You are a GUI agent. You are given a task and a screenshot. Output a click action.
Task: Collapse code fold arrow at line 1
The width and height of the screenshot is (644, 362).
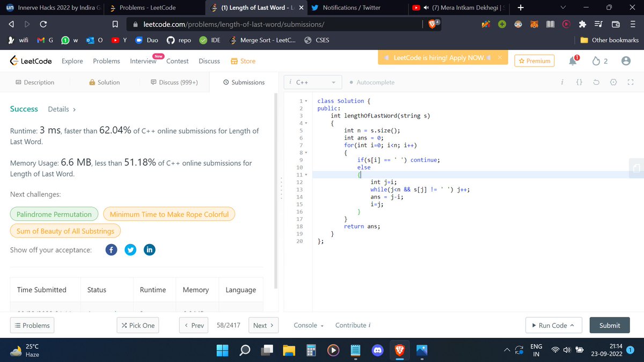(306, 101)
